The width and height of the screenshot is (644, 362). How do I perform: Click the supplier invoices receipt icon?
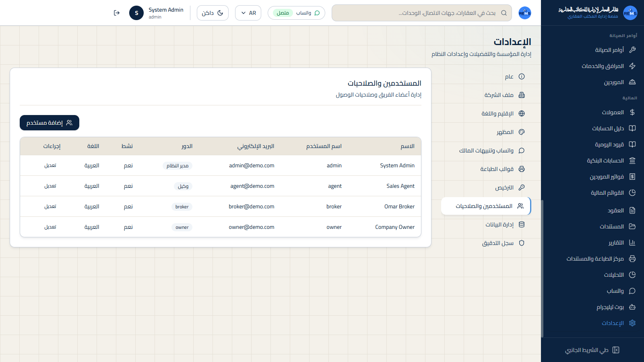pyautogui.click(x=632, y=177)
